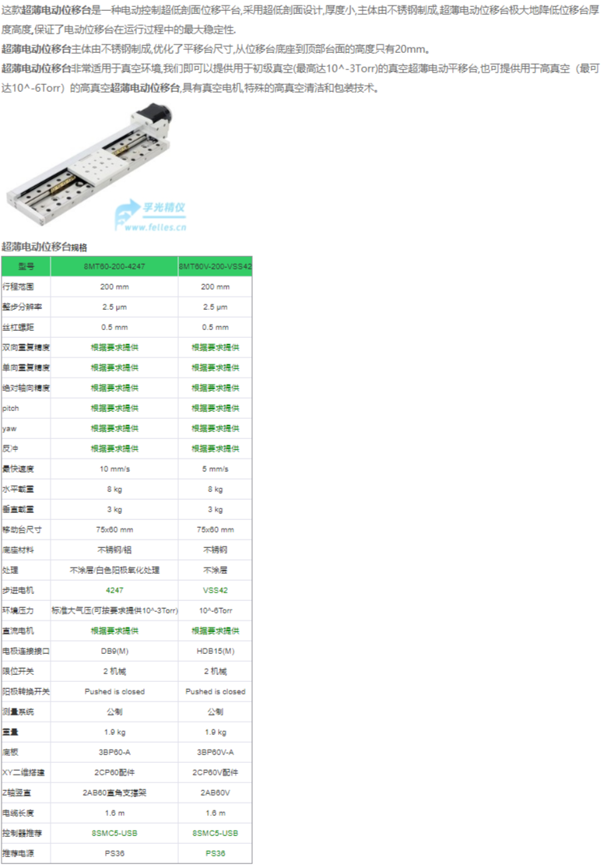Click the 整步分辨率 row label

tap(22, 307)
